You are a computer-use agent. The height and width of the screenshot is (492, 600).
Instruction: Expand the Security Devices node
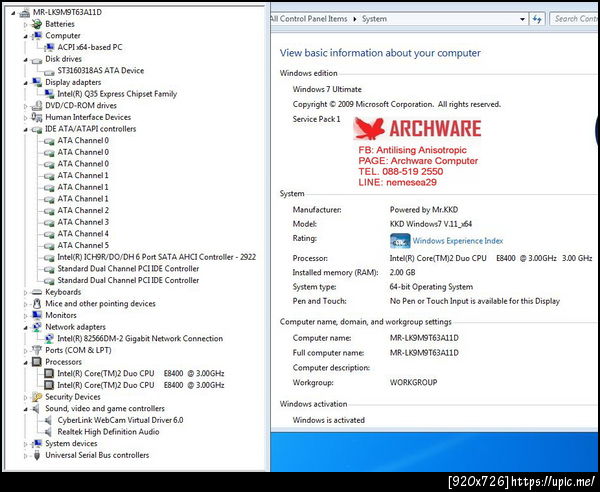pyautogui.click(x=26, y=398)
